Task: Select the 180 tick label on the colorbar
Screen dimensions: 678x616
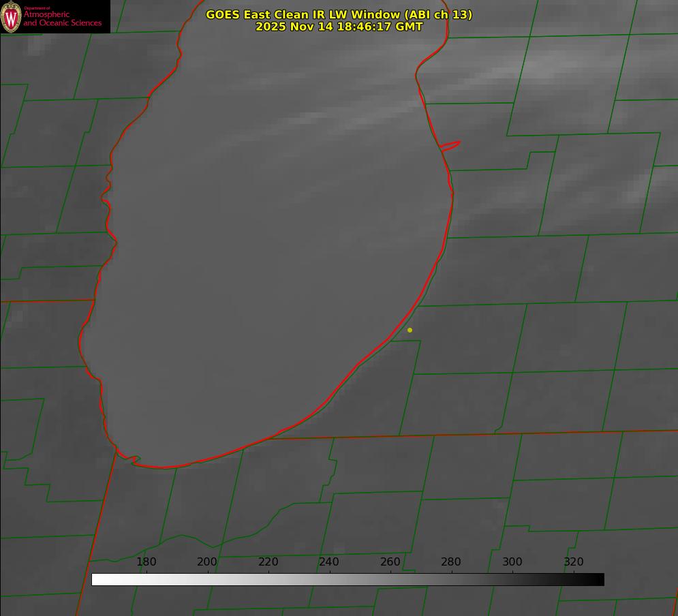Action: tap(147, 562)
